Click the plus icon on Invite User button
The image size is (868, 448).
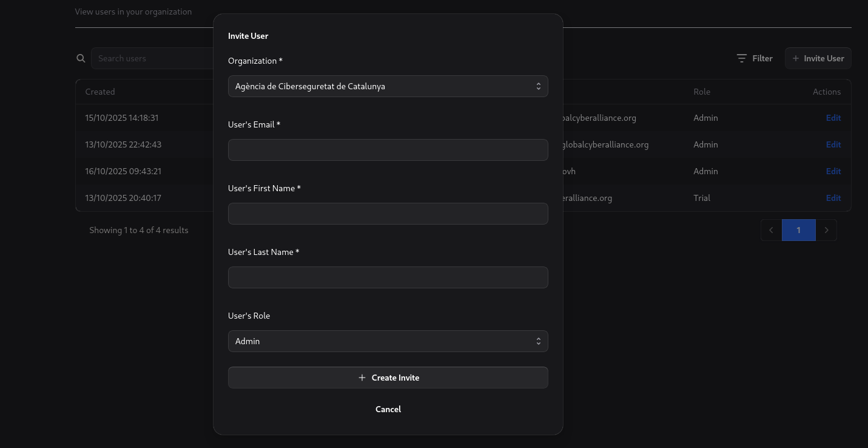[796, 58]
